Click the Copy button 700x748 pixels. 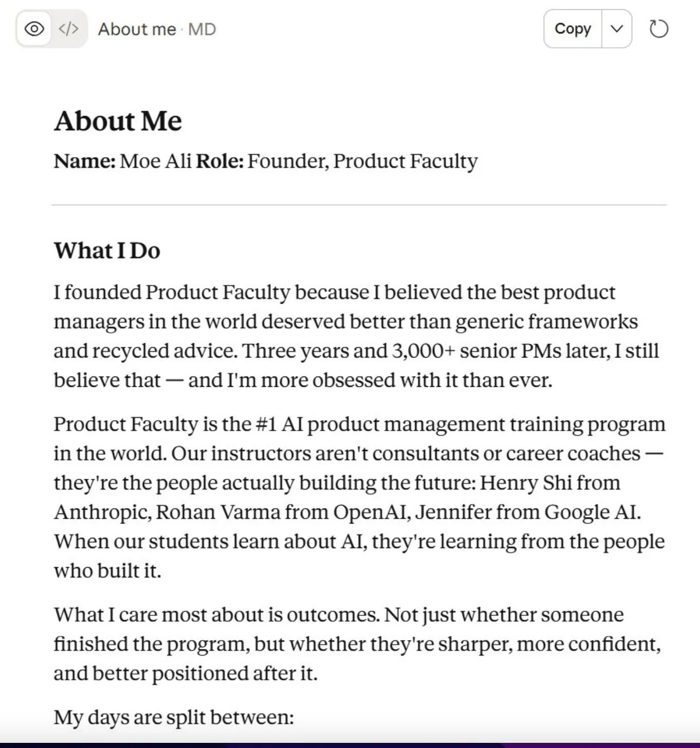573,29
